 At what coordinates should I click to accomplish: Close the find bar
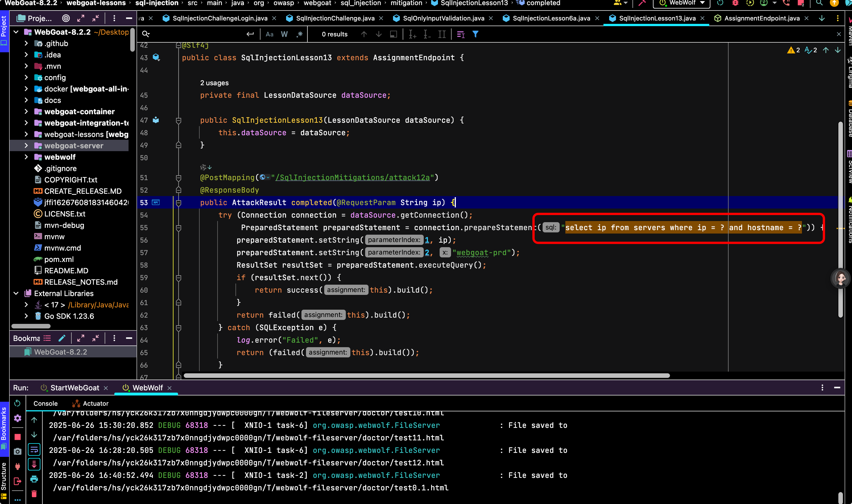pyautogui.click(x=839, y=34)
